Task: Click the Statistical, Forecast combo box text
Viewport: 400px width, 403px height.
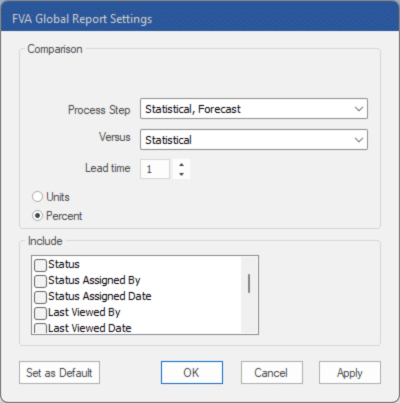Action: (193, 109)
